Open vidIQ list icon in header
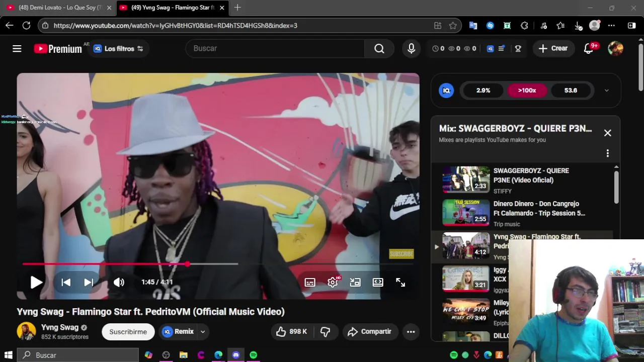This screenshot has height=362, width=644. click(x=501, y=49)
